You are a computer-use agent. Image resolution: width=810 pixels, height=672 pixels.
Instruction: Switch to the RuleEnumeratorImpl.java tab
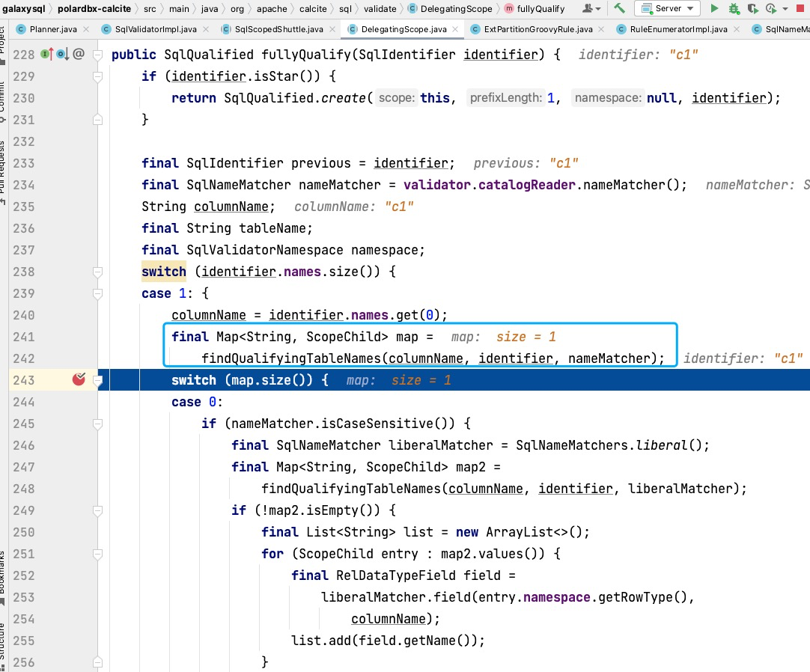678,29
